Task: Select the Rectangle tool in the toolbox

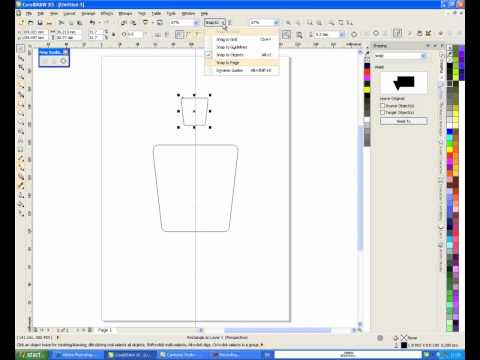Action: [21, 104]
